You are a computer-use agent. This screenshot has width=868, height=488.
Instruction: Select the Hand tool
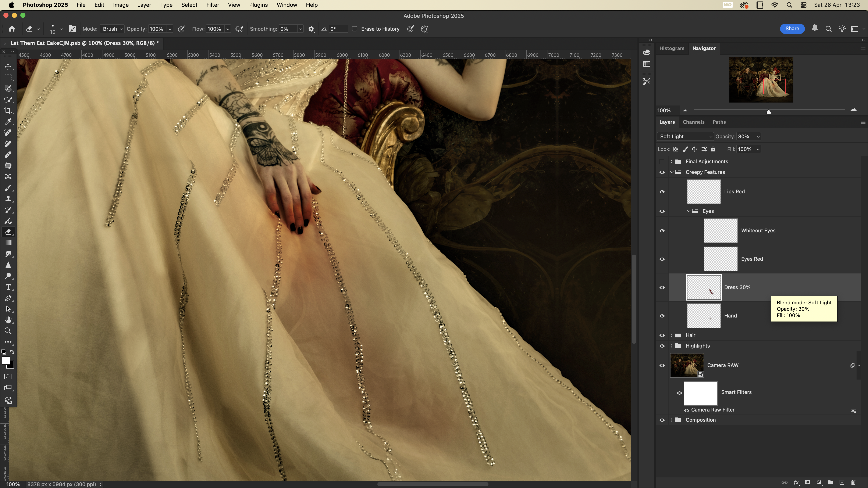[x=8, y=320]
